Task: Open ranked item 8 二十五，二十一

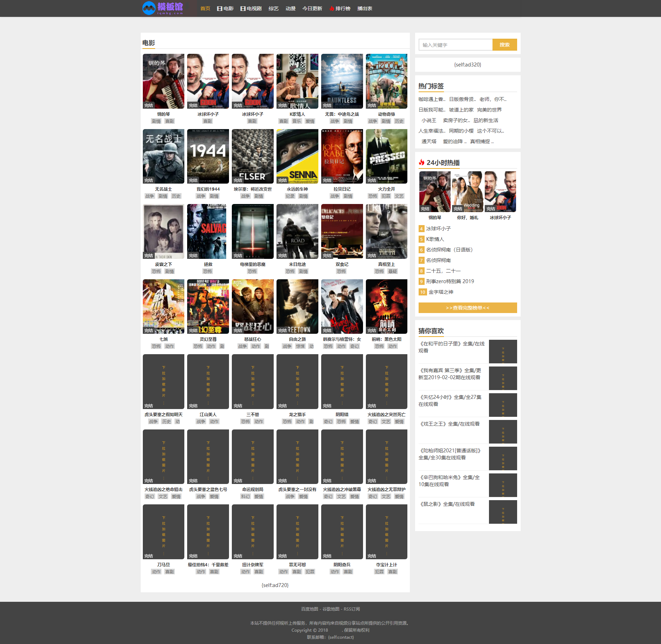Action: (x=443, y=271)
